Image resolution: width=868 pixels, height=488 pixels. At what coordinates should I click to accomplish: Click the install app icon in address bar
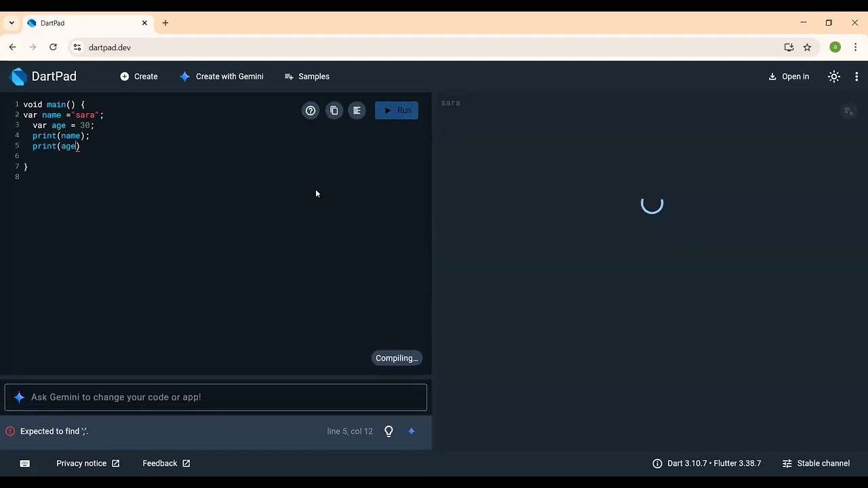point(789,47)
